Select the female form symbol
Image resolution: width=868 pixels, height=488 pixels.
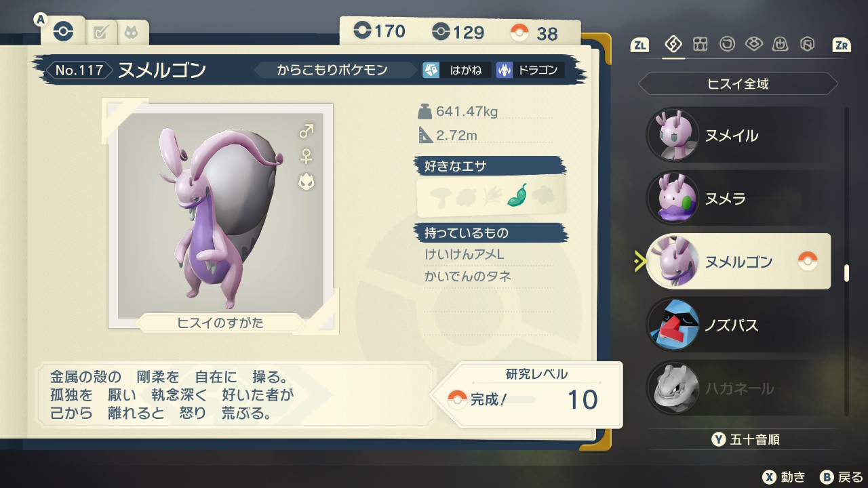(307, 157)
